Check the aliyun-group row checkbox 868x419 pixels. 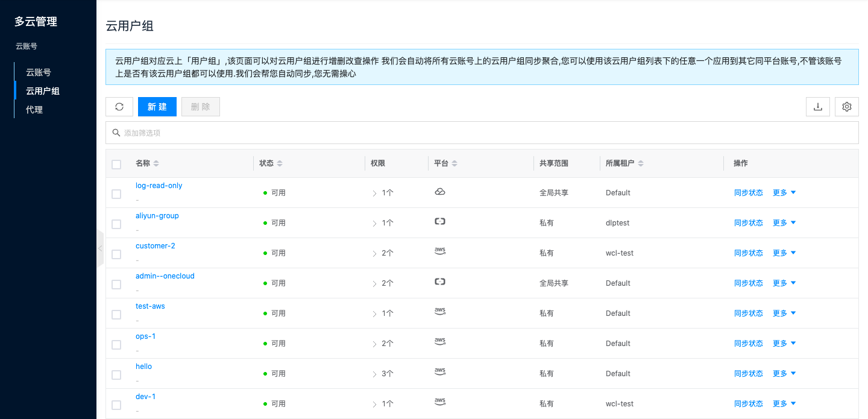[x=116, y=224]
